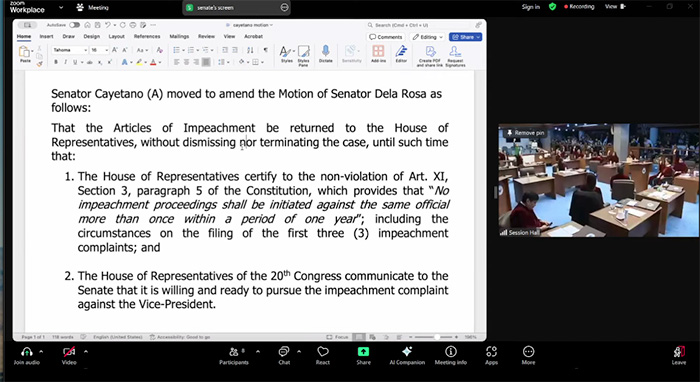
Task: Open the Mailings ribbon tab
Action: tap(179, 37)
